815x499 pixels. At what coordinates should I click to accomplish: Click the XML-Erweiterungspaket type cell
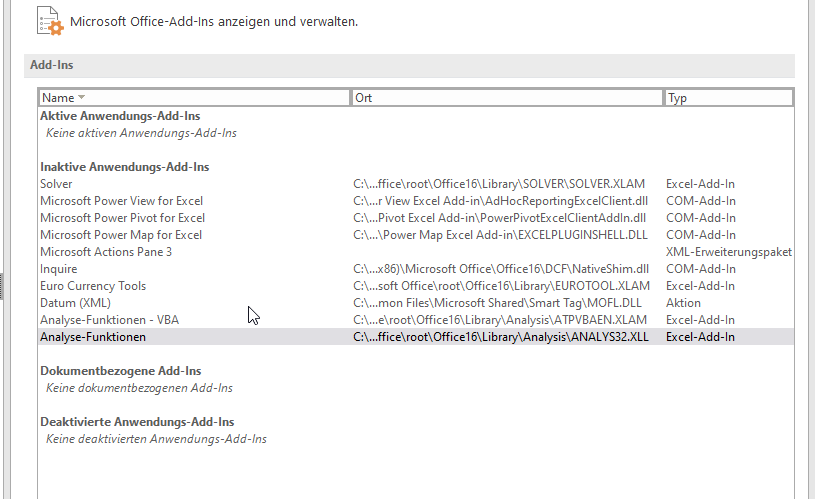pos(729,252)
